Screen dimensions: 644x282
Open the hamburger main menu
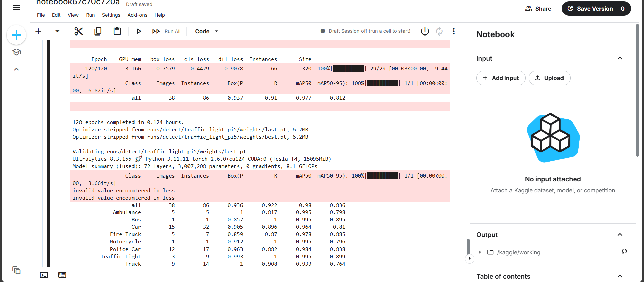click(16, 8)
